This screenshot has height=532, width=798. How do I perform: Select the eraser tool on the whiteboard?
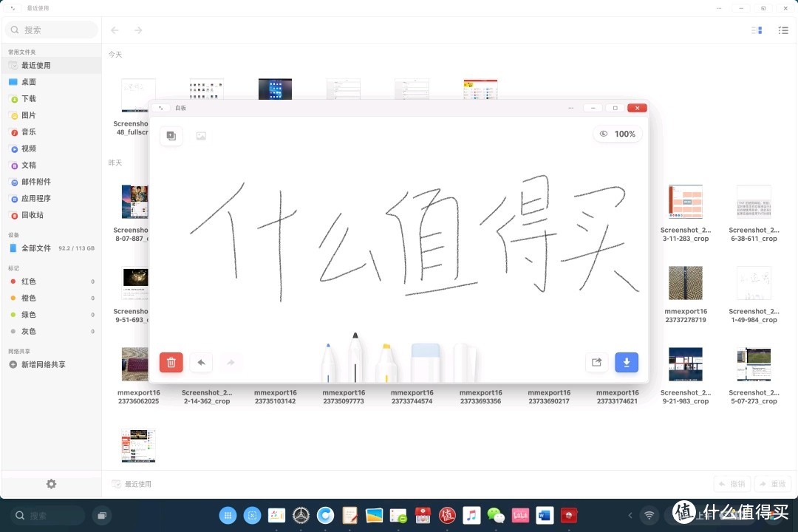426,363
